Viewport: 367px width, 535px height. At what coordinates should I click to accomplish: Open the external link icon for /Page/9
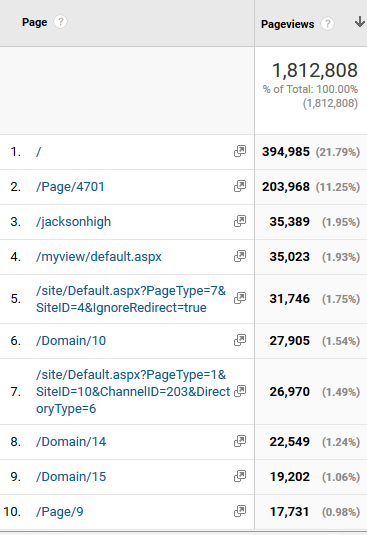tap(240, 511)
